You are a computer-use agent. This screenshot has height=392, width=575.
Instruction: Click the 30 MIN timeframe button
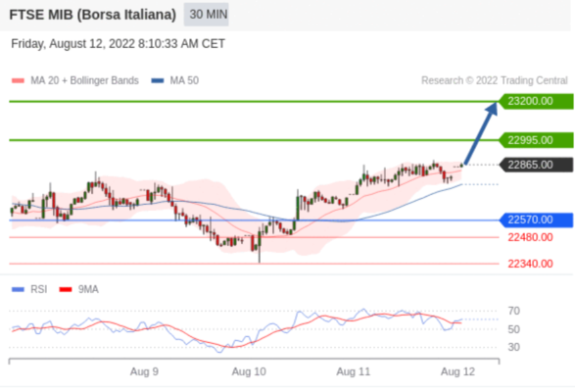tap(206, 15)
